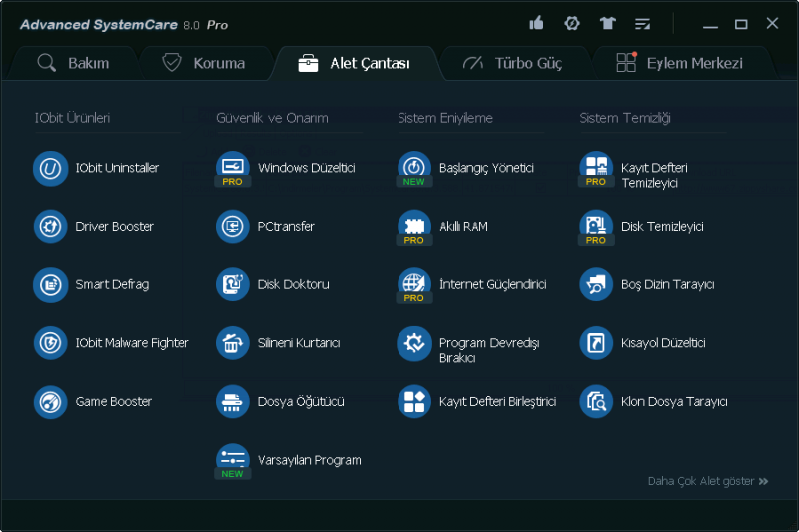This screenshot has width=799, height=532.
Task: Click the Driver Booster label
Action: pos(114,227)
